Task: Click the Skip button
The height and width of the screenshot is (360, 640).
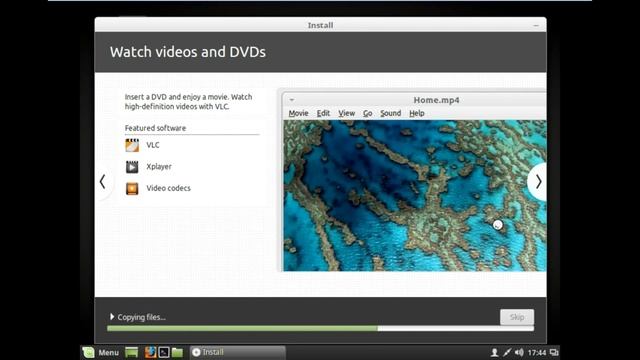Action: pyautogui.click(x=517, y=317)
